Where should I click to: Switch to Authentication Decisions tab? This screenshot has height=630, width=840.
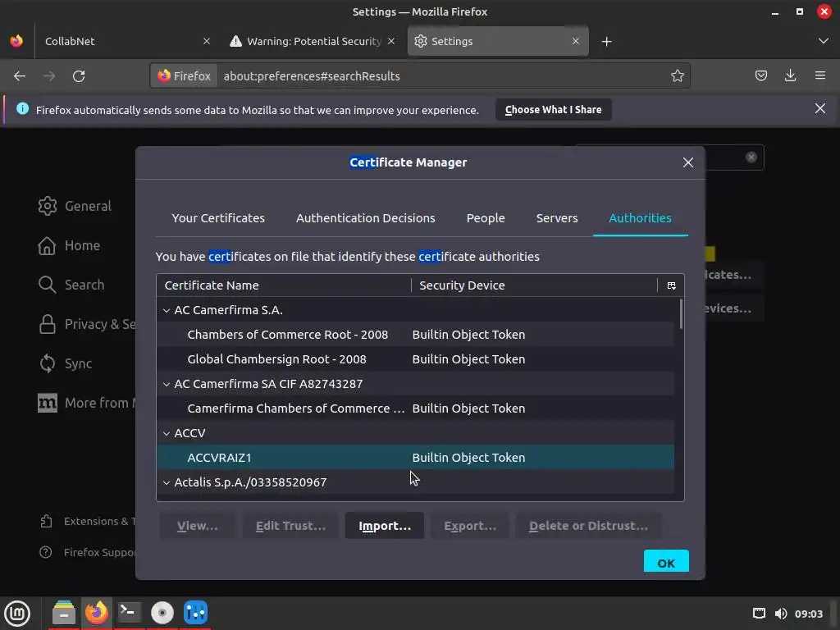(365, 218)
